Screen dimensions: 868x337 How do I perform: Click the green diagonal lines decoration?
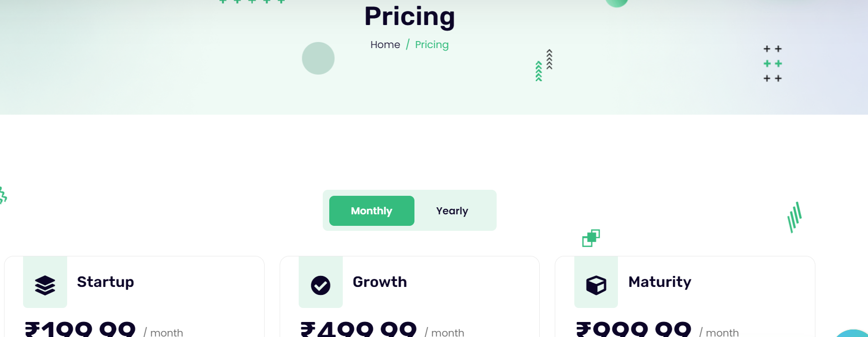795,217
